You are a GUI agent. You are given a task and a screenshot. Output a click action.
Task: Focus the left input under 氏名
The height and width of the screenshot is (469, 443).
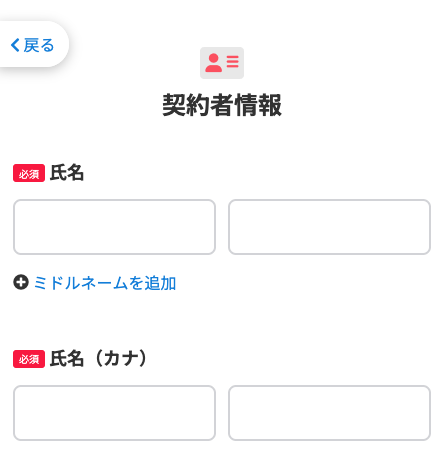(114, 227)
